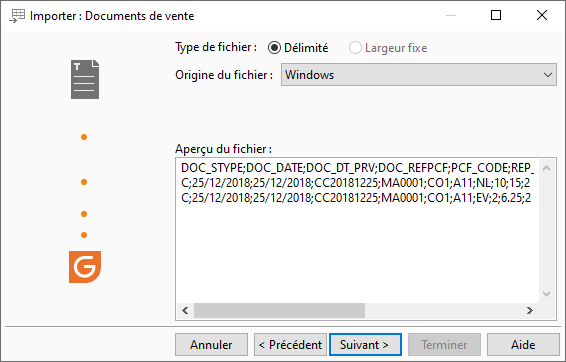This screenshot has height=362, width=566.
Task: Click the vertical scrollbar up arrow
Action: click(x=547, y=168)
